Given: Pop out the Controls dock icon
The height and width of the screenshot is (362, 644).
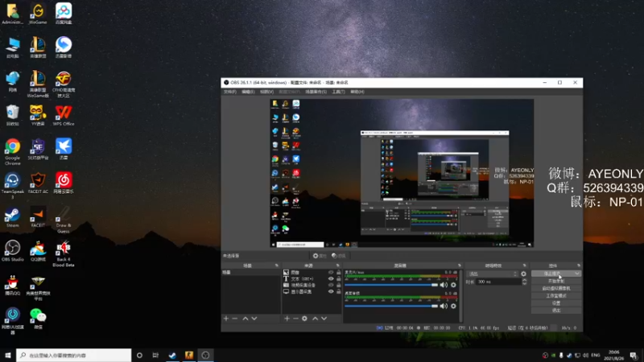Looking at the screenshot, I should point(578,266).
